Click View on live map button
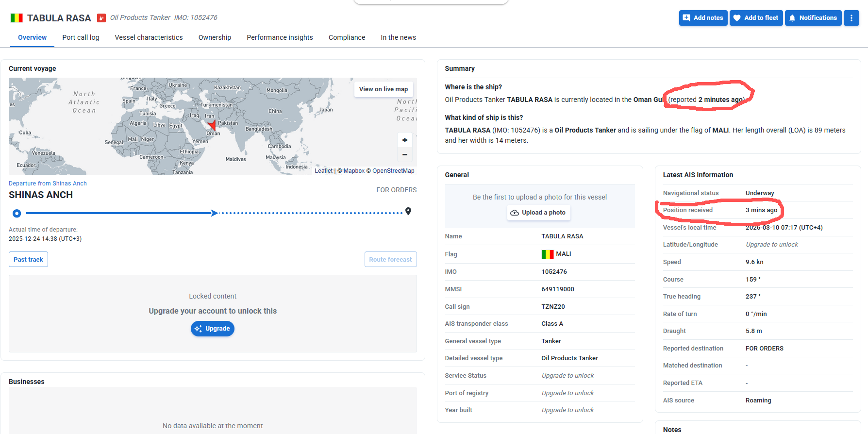Screen dimensions: 868x434 (384, 89)
